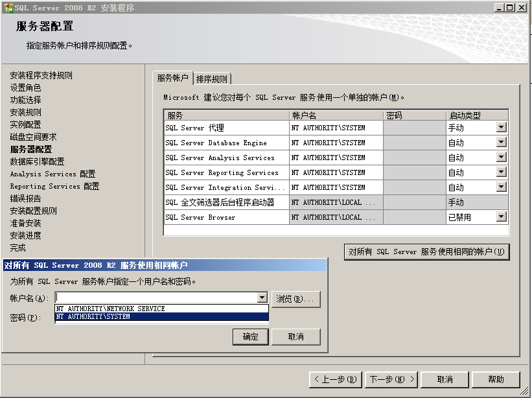Screen dimensions: 532x398
Task: Select the SQL Server Reporting Services service name
Action: pos(227,172)
